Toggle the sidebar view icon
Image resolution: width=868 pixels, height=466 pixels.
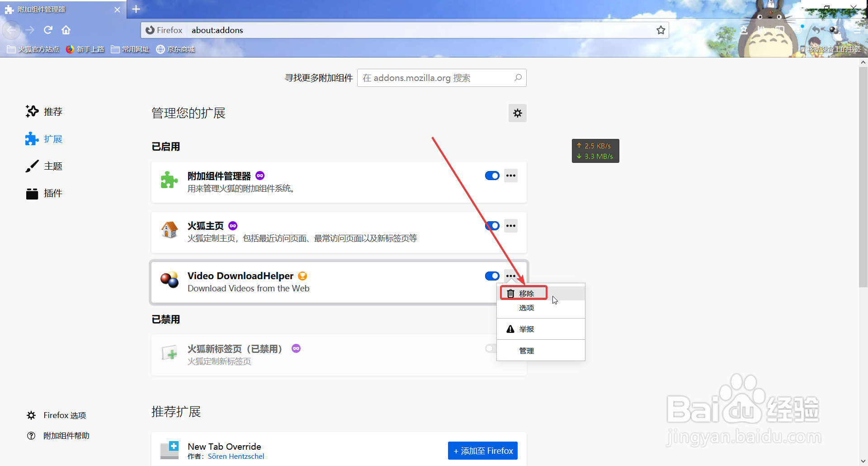tap(780, 30)
